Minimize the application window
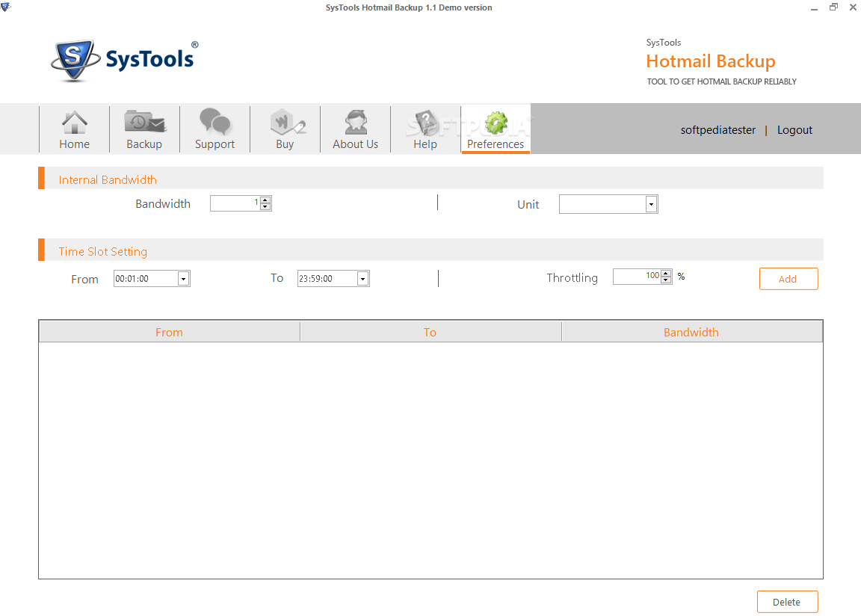Screen dimensions: 861x616 coord(815,7)
